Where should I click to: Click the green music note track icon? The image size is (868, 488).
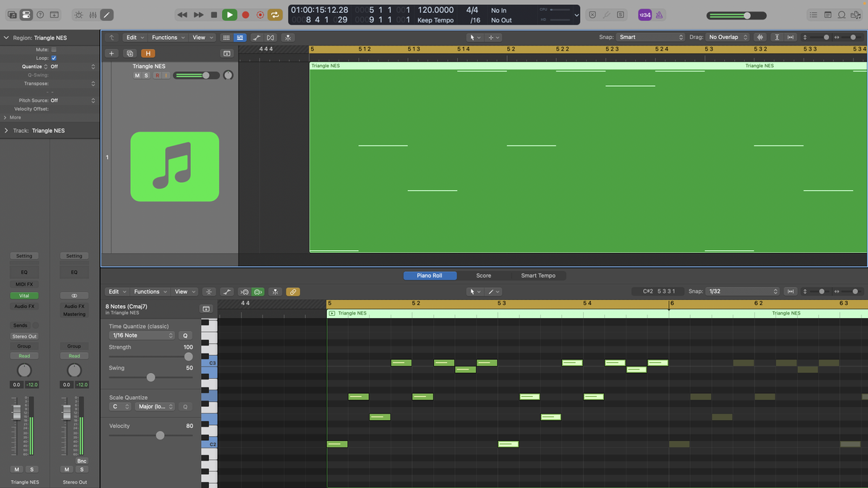pos(174,166)
